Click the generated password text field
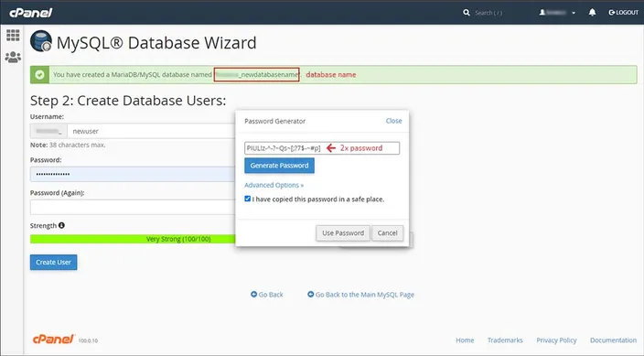The height and width of the screenshot is (356, 644). tap(322, 148)
